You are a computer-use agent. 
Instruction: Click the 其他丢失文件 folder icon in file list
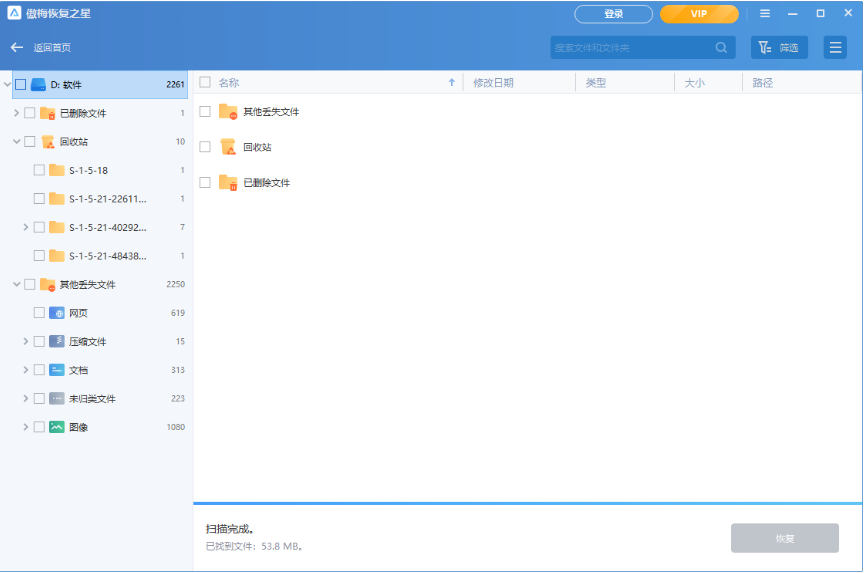point(228,112)
